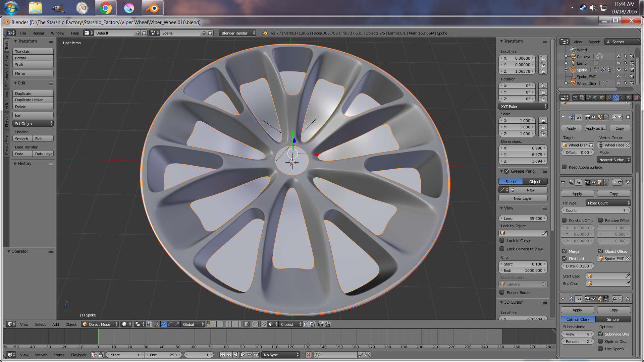Open the No Sync dropdown
Viewport: 644px width, 362px height.
click(x=281, y=355)
